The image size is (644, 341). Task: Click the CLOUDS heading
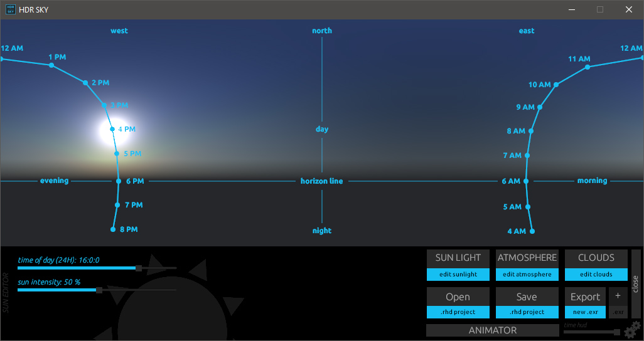pos(596,258)
